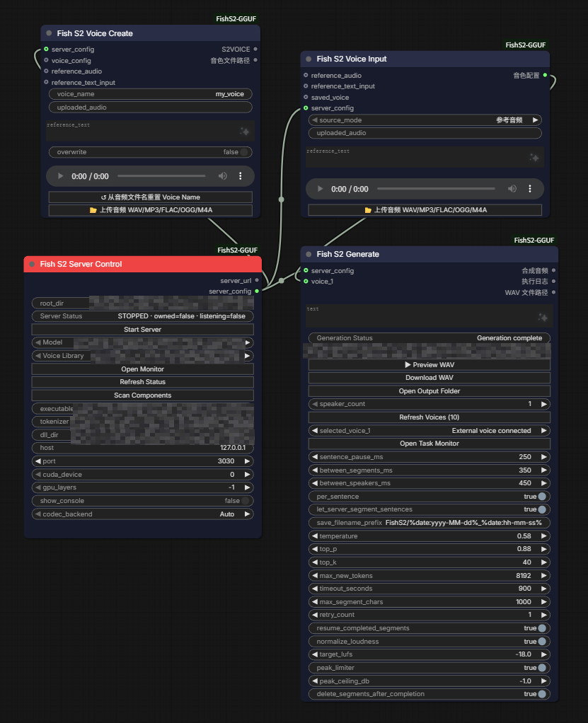Click Start Server button

[x=142, y=330]
